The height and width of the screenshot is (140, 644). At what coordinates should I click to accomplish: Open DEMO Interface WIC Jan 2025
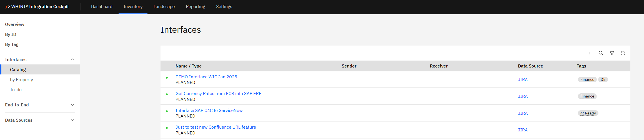206,77
